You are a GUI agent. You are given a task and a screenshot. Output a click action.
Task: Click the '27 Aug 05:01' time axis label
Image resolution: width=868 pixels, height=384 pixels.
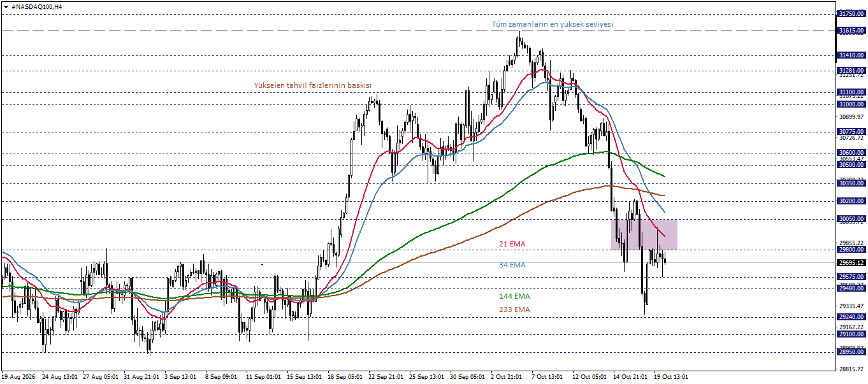point(99,377)
